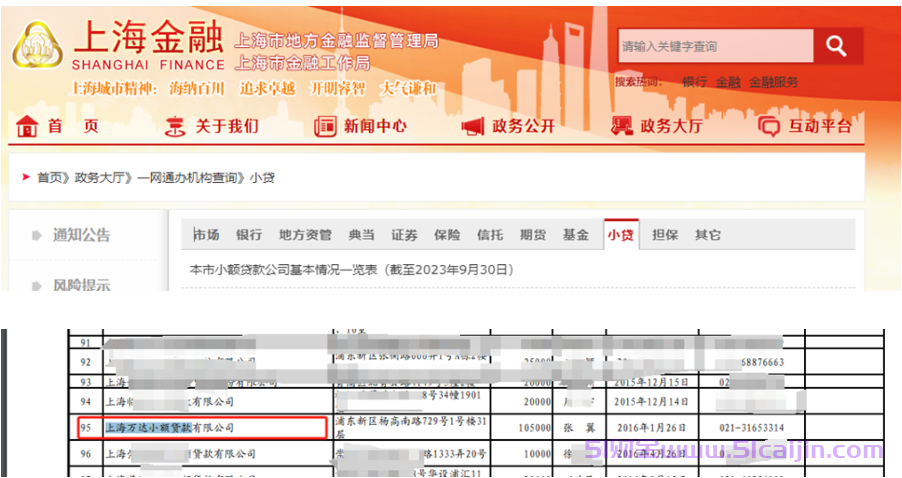
Task: Click the 张 翼 name cell in row 95
Action: coord(579,427)
